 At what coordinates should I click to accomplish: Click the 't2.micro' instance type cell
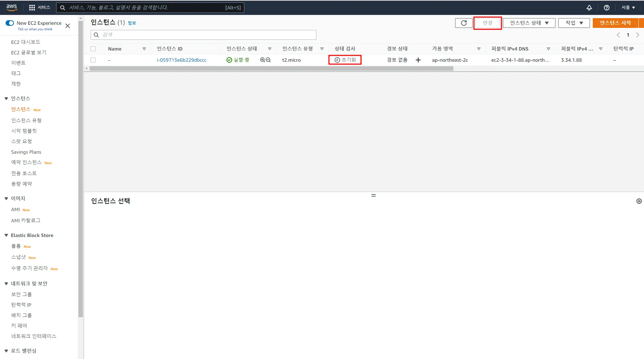click(291, 60)
